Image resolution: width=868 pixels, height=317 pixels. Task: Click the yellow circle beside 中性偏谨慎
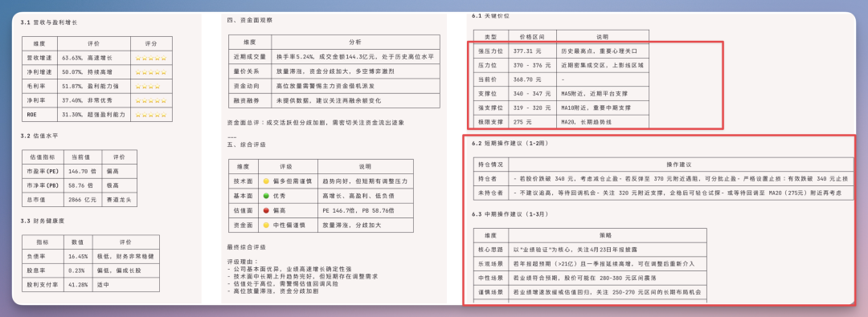tap(266, 226)
